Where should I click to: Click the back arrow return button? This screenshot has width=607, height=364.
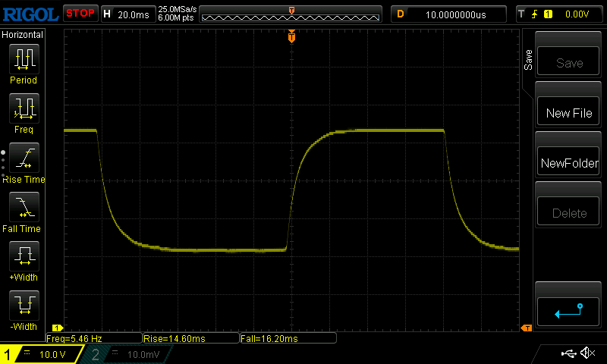(x=569, y=311)
